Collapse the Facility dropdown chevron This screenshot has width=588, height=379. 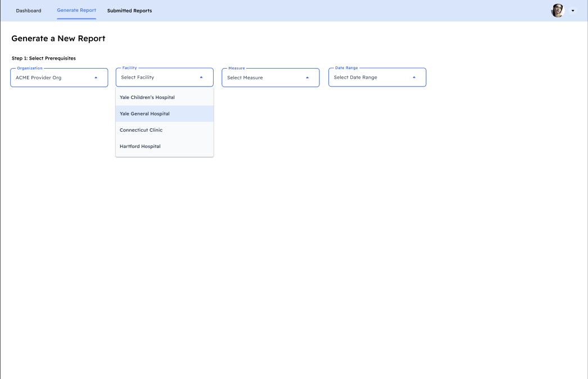tap(202, 77)
